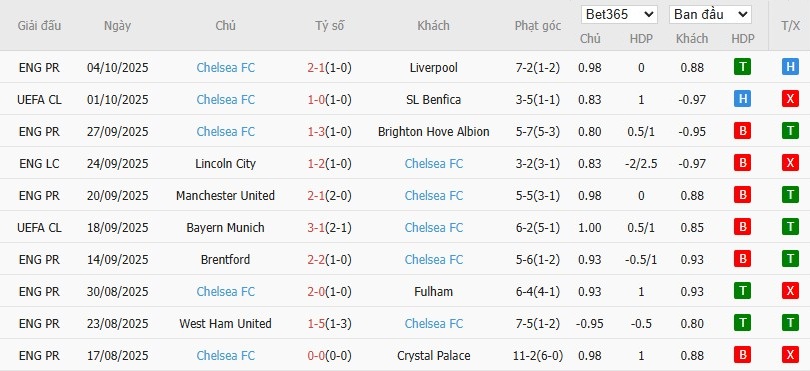
Task: Click red X badge in SL Benfica row
Action: tap(790, 99)
